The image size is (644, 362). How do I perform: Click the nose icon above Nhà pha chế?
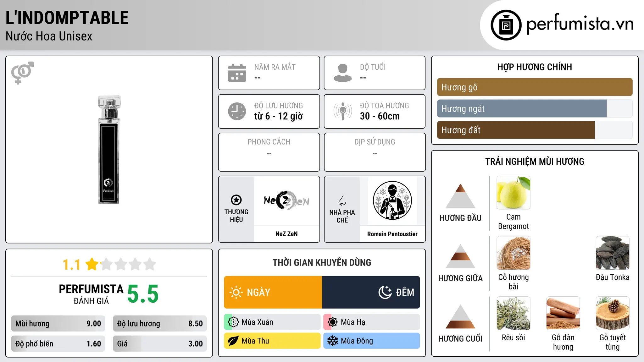point(342,200)
